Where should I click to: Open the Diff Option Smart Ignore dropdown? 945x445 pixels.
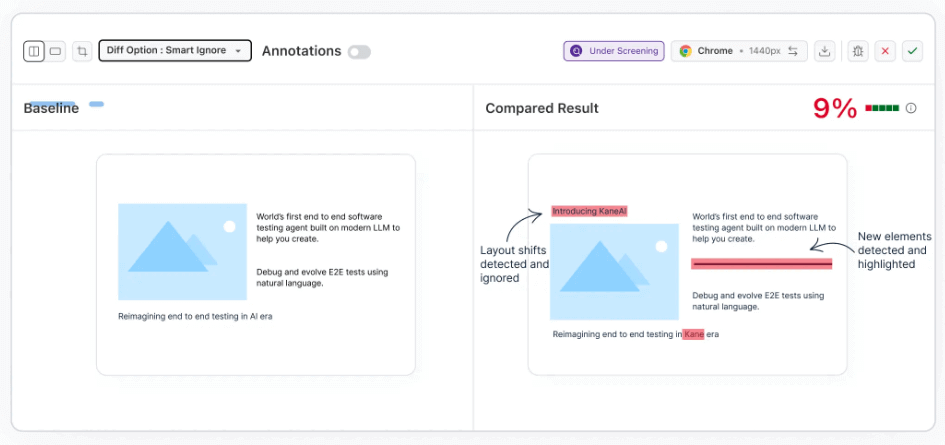point(175,51)
